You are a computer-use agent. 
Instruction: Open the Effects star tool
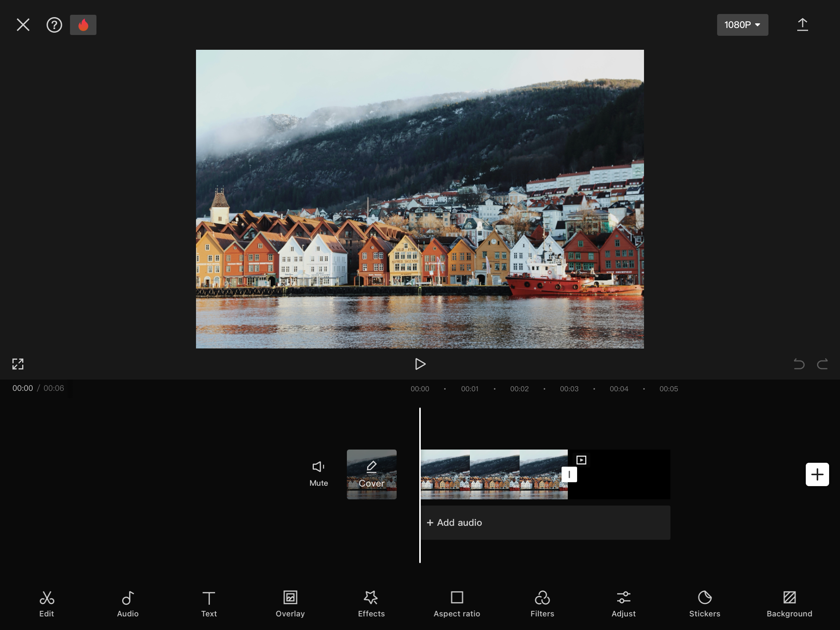(x=371, y=604)
